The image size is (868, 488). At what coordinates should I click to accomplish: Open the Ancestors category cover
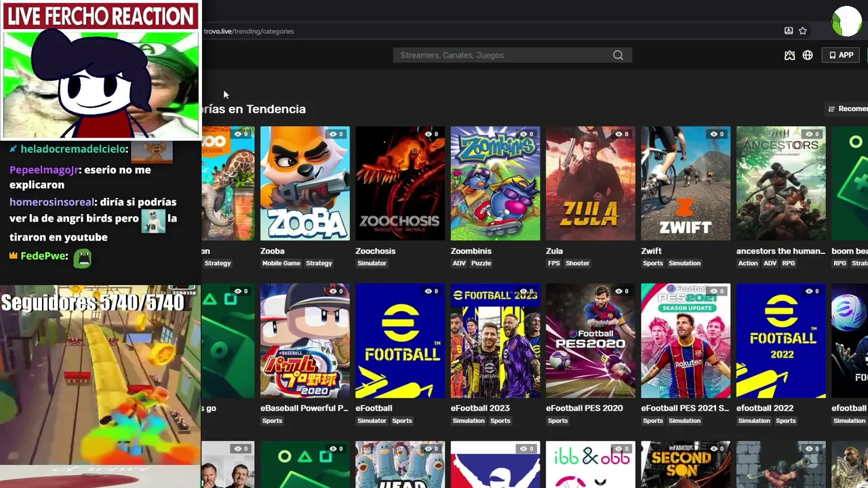tap(781, 183)
